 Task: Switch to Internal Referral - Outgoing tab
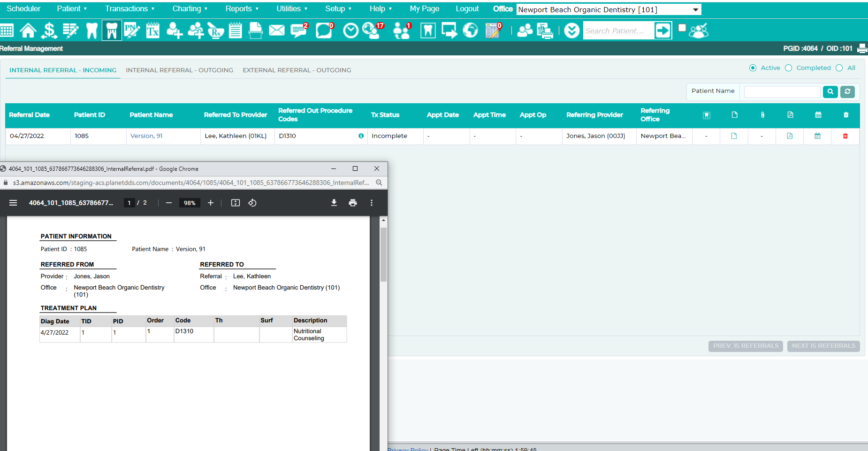[x=180, y=70]
